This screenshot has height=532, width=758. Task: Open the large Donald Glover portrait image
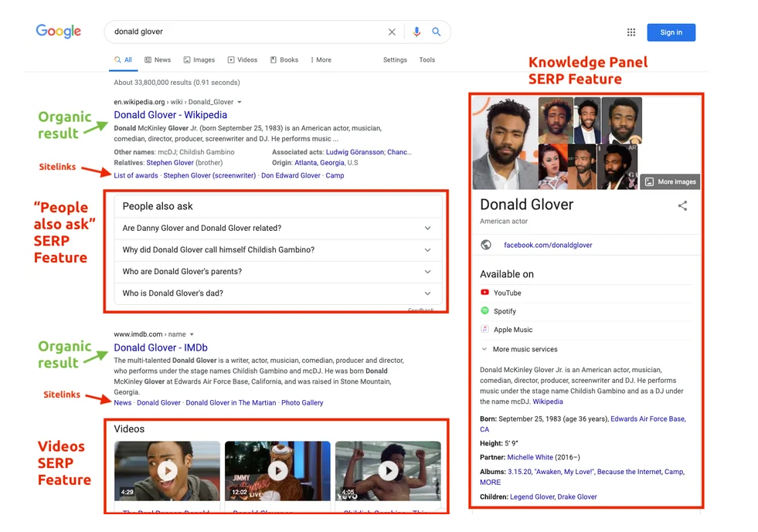pyautogui.click(x=505, y=143)
